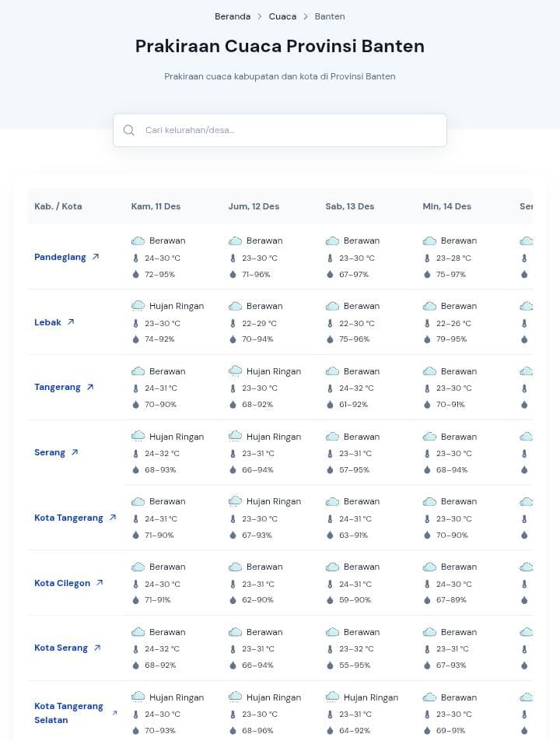Click the light rain icon for Lebak Thursday
Viewport: 560px width, 741px height.
tap(138, 306)
